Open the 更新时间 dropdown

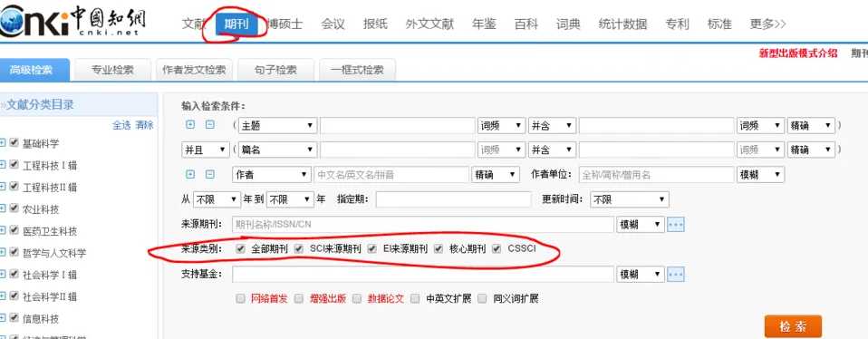(x=630, y=199)
